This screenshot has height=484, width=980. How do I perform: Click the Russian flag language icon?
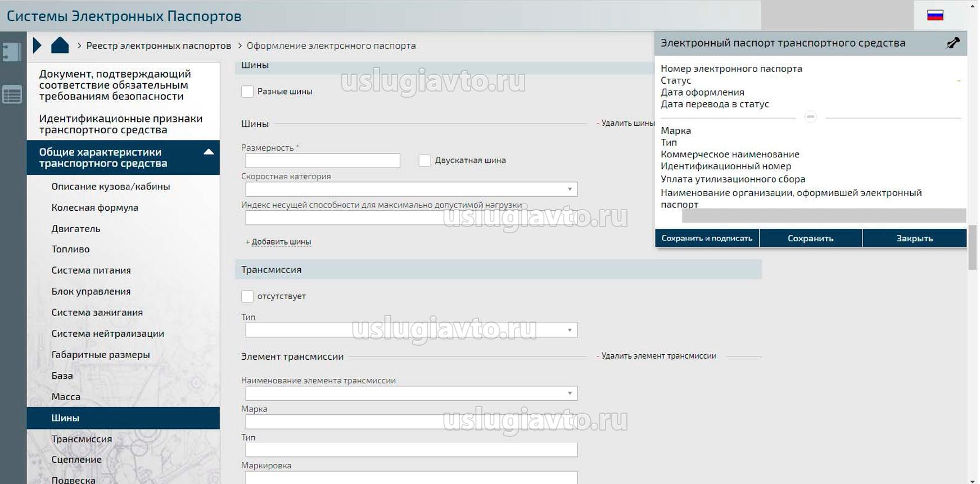935,16
